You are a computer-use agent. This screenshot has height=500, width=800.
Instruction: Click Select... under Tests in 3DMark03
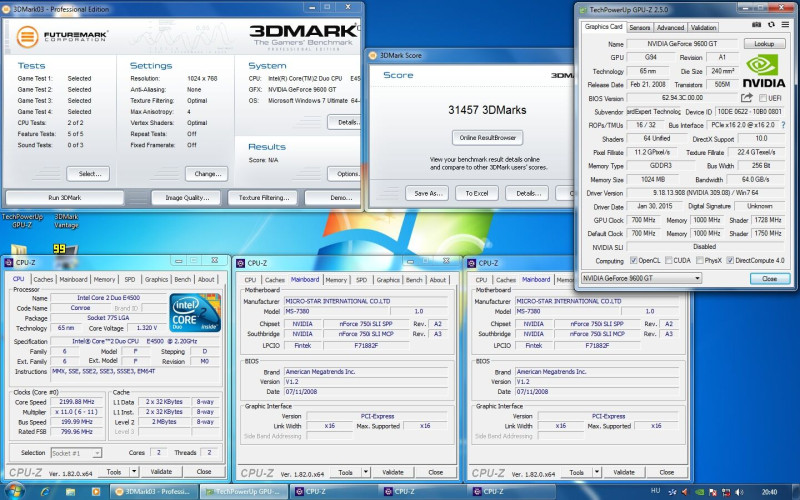[88, 174]
